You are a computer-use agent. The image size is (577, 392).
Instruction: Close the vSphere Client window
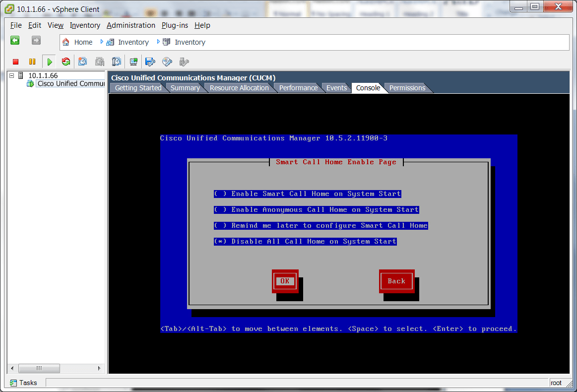558,7
